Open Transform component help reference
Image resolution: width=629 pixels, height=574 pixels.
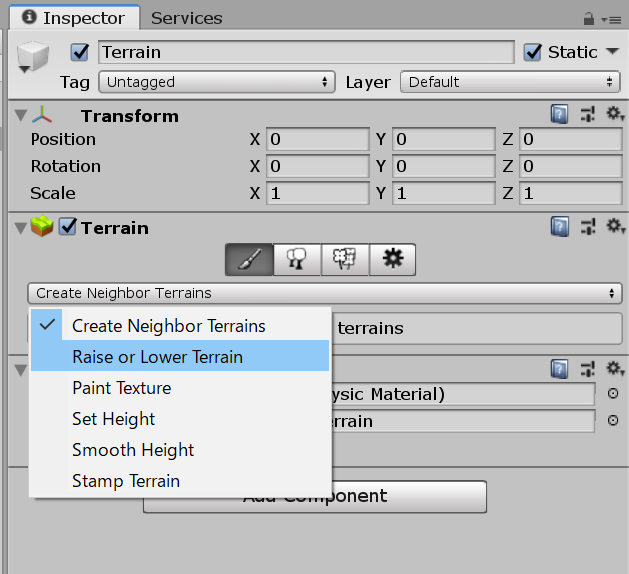[x=561, y=115]
